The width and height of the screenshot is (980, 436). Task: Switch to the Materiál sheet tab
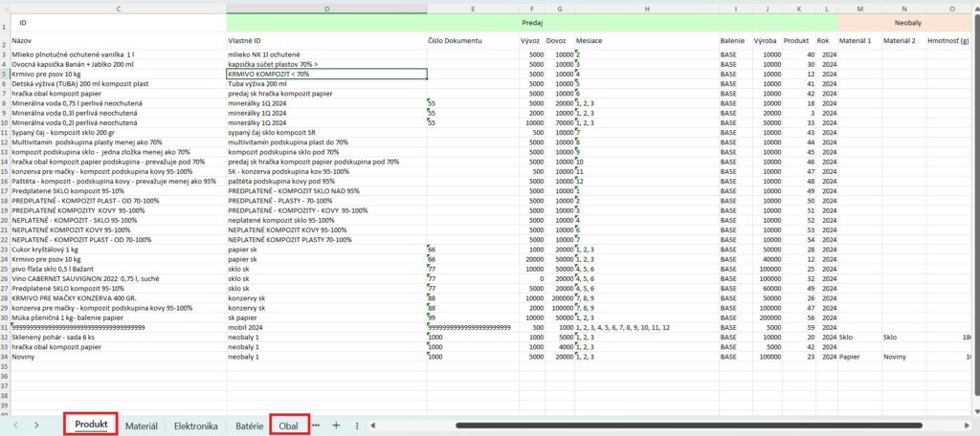click(142, 425)
